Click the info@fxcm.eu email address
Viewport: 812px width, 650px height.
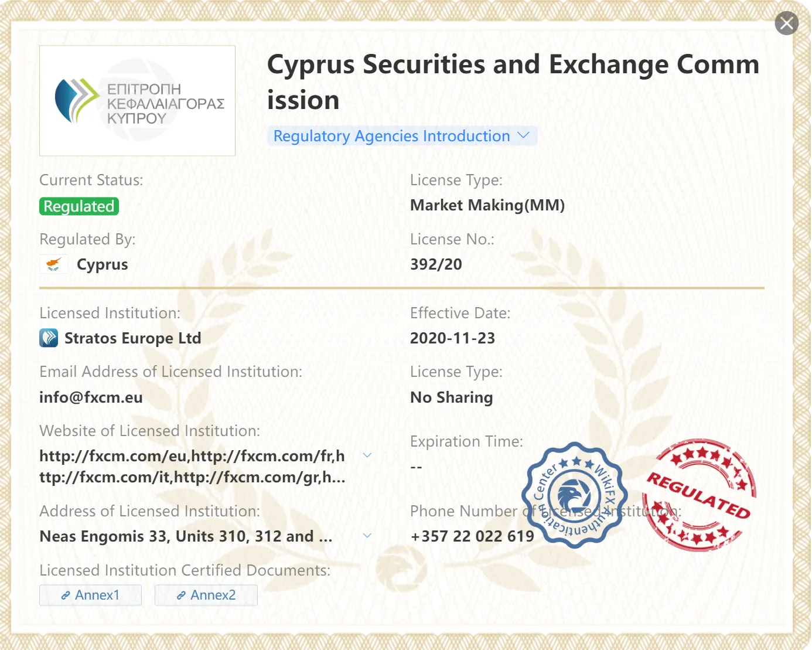tap(91, 397)
